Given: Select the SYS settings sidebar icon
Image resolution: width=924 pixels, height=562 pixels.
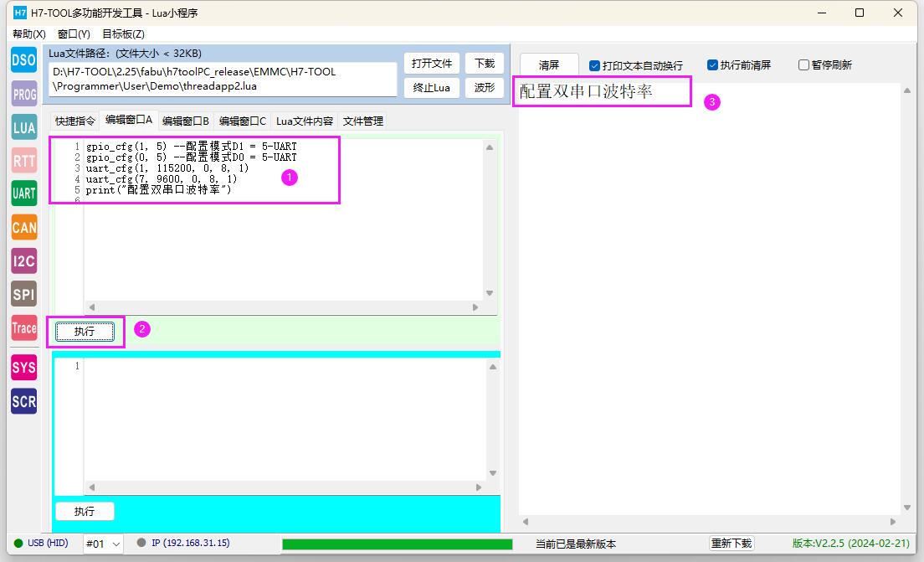Looking at the screenshot, I should [x=23, y=368].
